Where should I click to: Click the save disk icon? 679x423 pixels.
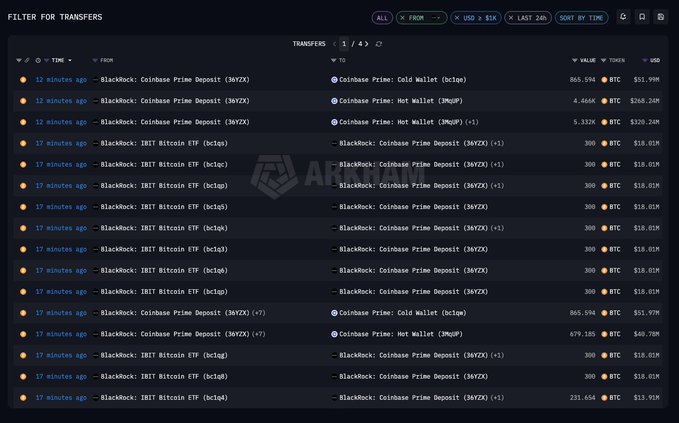pyautogui.click(x=661, y=17)
